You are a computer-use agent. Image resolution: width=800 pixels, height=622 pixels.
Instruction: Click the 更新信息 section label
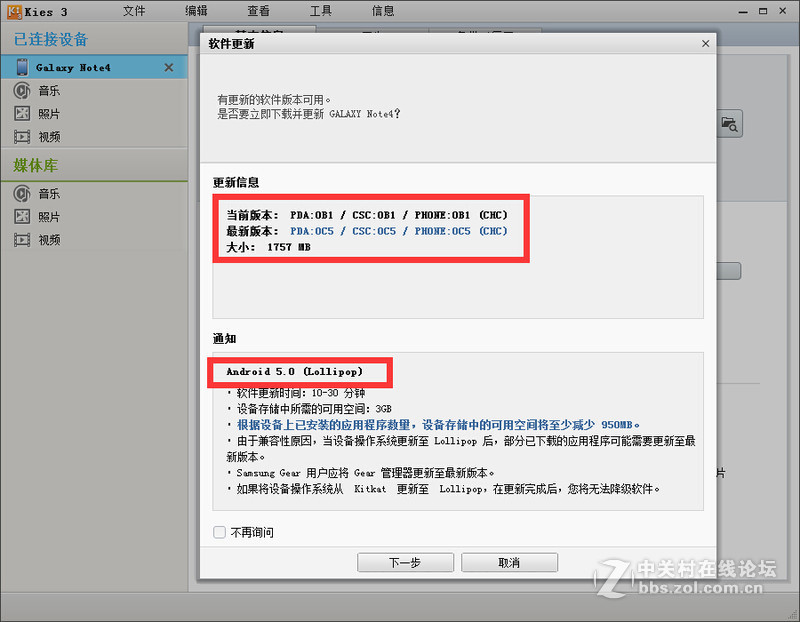(236, 183)
